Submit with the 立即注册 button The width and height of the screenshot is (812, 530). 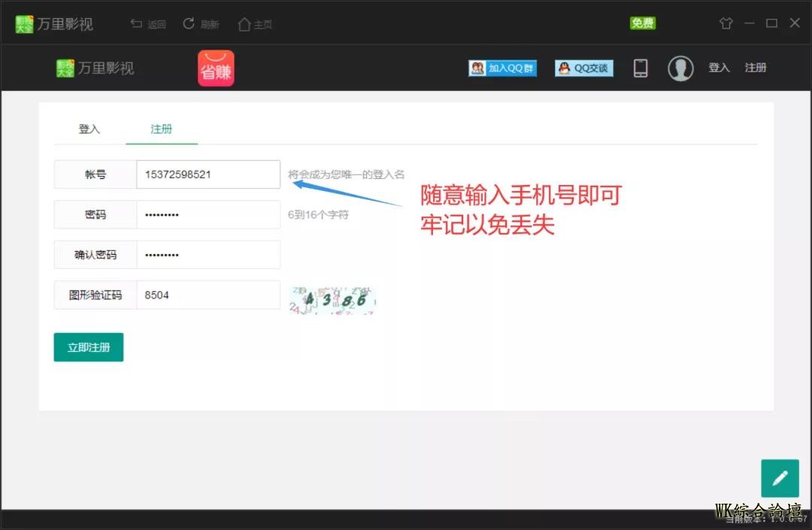tap(89, 347)
